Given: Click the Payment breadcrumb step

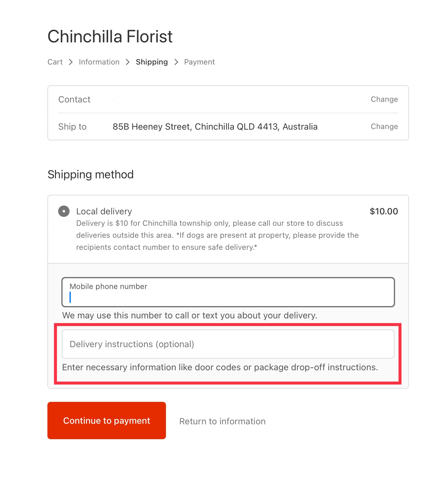Looking at the screenshot, I should [199, 62].
